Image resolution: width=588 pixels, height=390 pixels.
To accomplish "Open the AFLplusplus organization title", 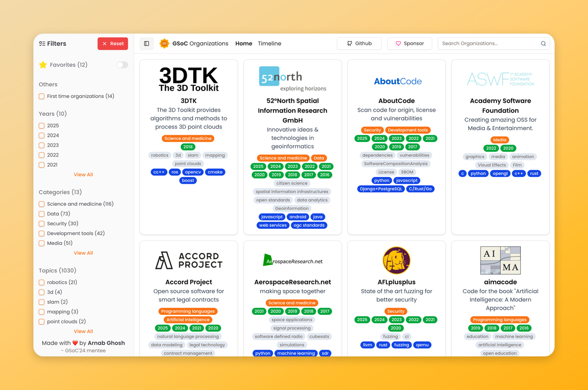I will (x=396, y=282).
